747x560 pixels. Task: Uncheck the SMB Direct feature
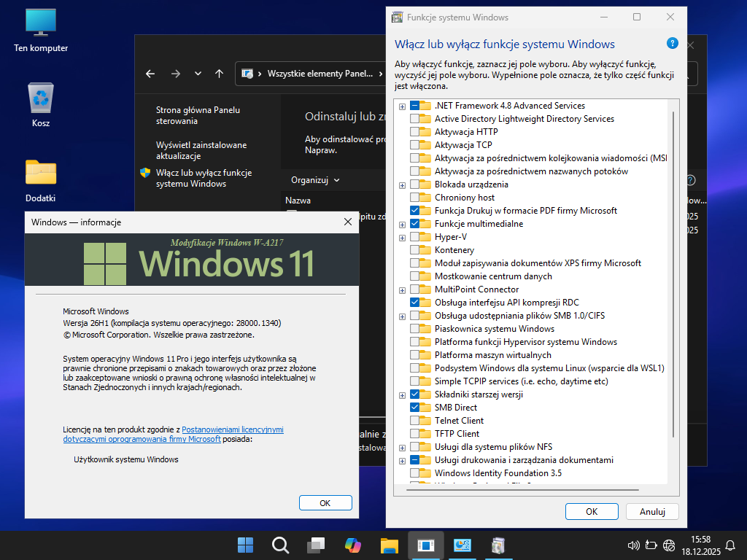[x=415, y=408]
